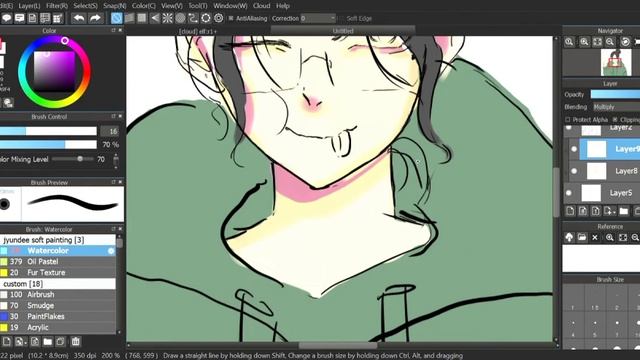Open the Snap menu
This screenshot has width=640, height=360.
[115, 6]
